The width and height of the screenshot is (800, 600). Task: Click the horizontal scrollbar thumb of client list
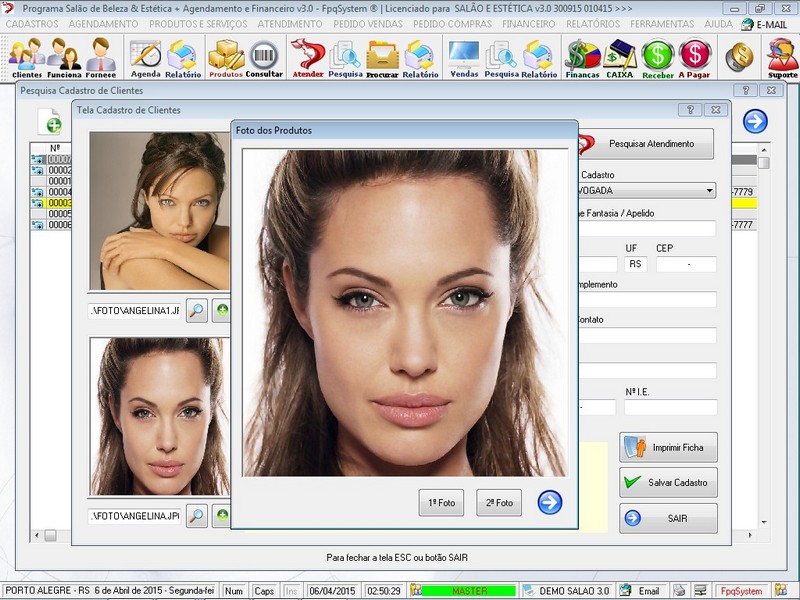[x=51, y=535]
